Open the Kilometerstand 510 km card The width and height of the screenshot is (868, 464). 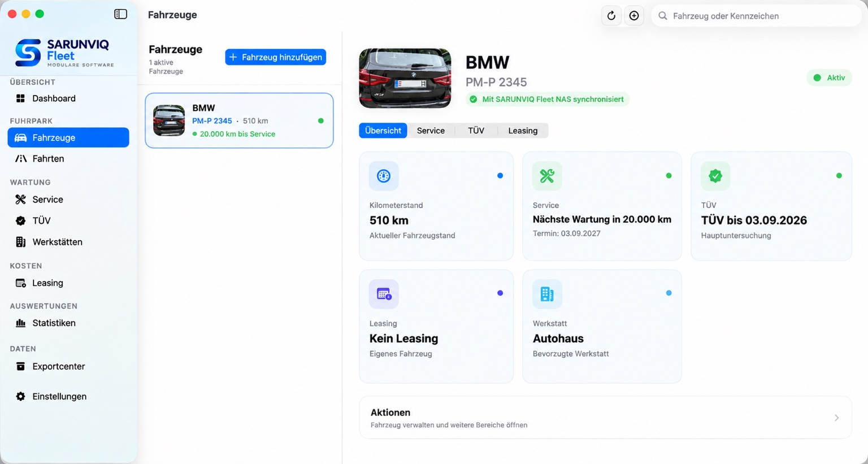pyautogui.click(x=436, y=206)
